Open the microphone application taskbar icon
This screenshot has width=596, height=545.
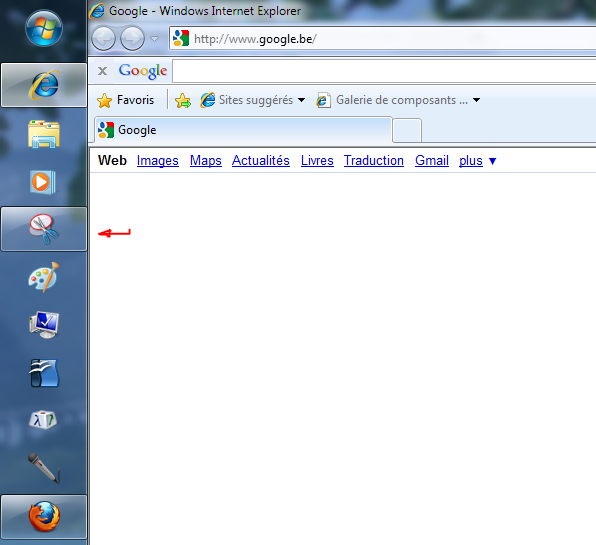44,468
